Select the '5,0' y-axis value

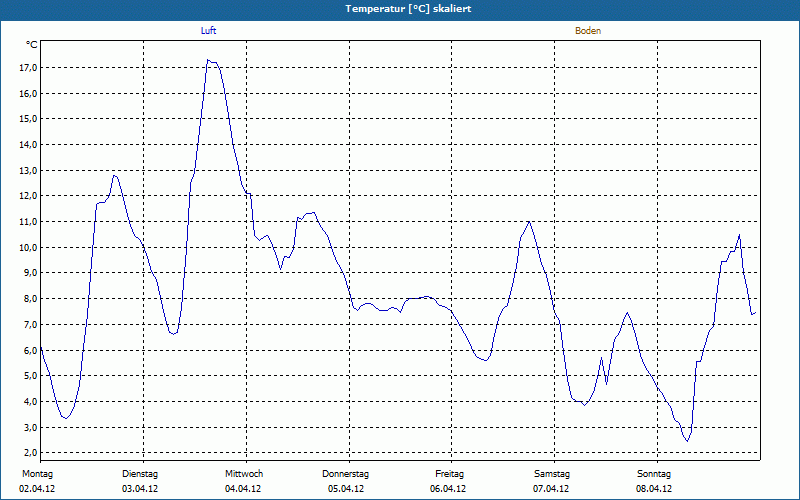point(30,376)
